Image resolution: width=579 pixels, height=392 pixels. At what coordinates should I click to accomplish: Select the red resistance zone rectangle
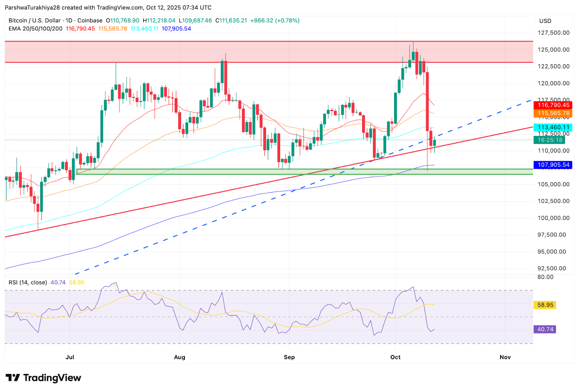(x=269, y=52)
